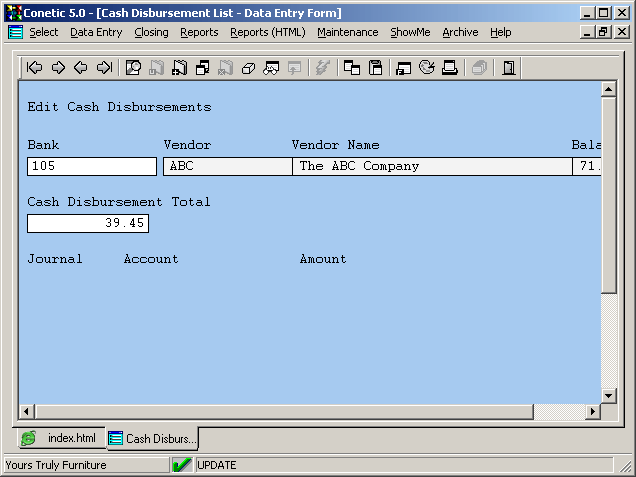The height and width of the screenshot is (477, 636).
Task: Click the exit door icon
Action: tap(508, 68)
